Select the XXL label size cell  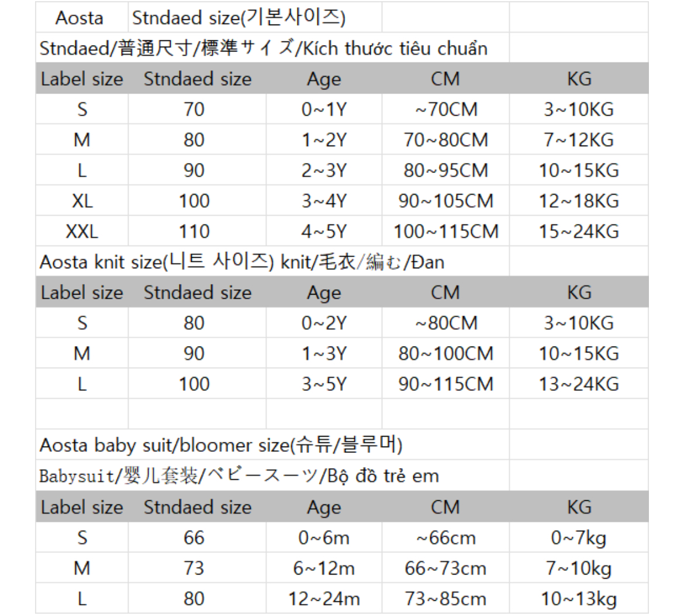[x=82, y=231]
